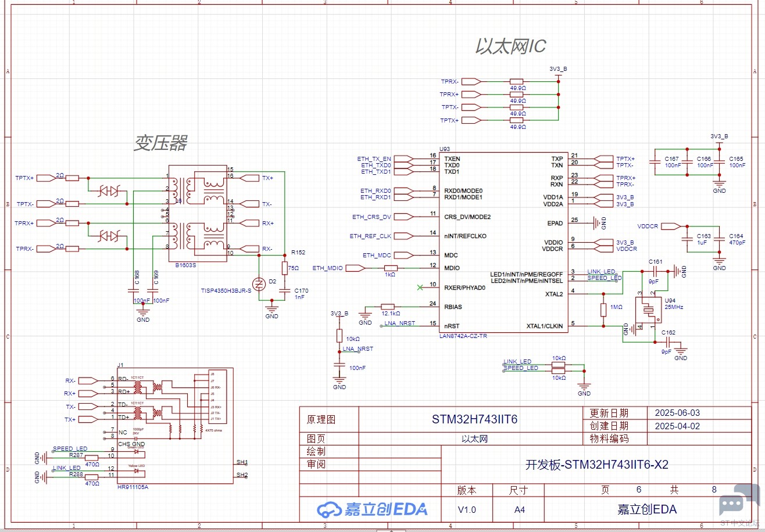Select the 1kΩ resistor on MDIO line

point(391,269)
